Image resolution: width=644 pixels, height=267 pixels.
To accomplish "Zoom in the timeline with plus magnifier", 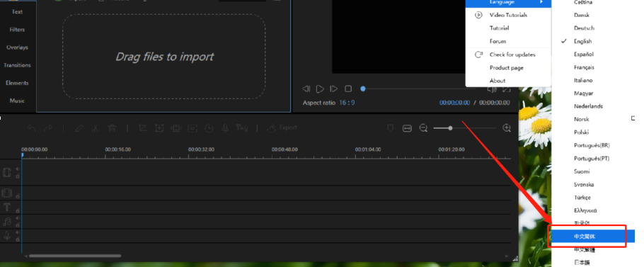I will (x=507, y=128).
